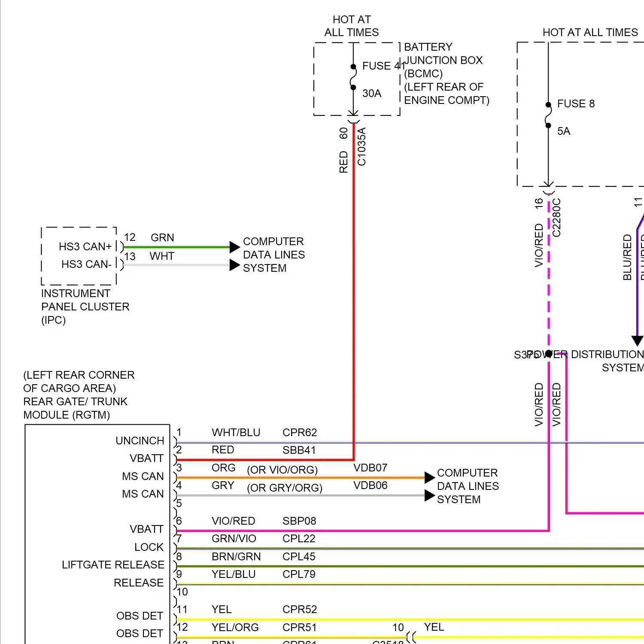Click the C1035A connector label
This screenshot has height=644, width=644.
click(x=361, y=146)
